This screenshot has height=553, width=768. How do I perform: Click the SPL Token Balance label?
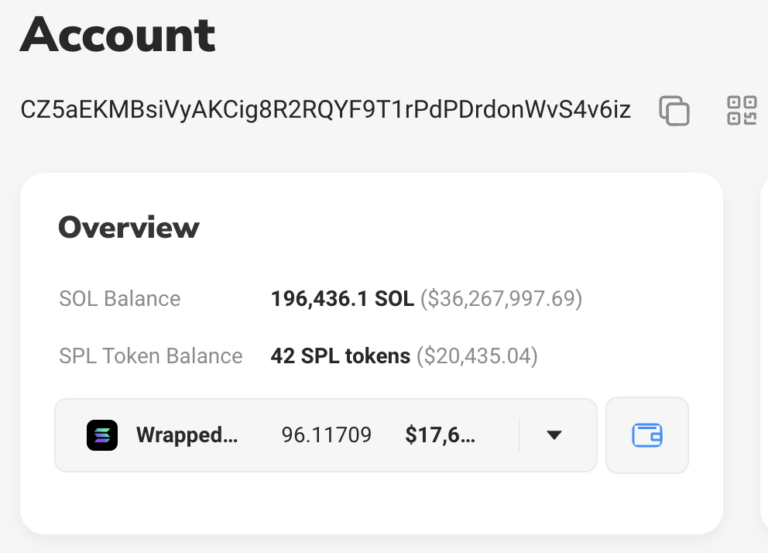(151, 356)
